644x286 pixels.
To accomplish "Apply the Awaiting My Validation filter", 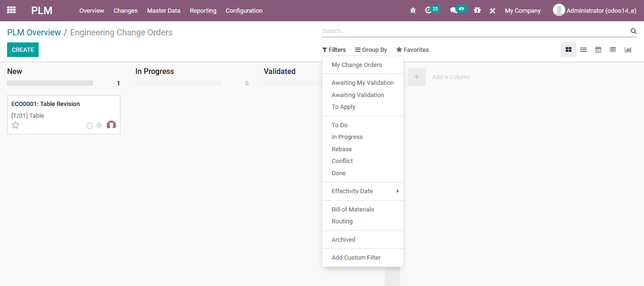I will coord(363,83).
